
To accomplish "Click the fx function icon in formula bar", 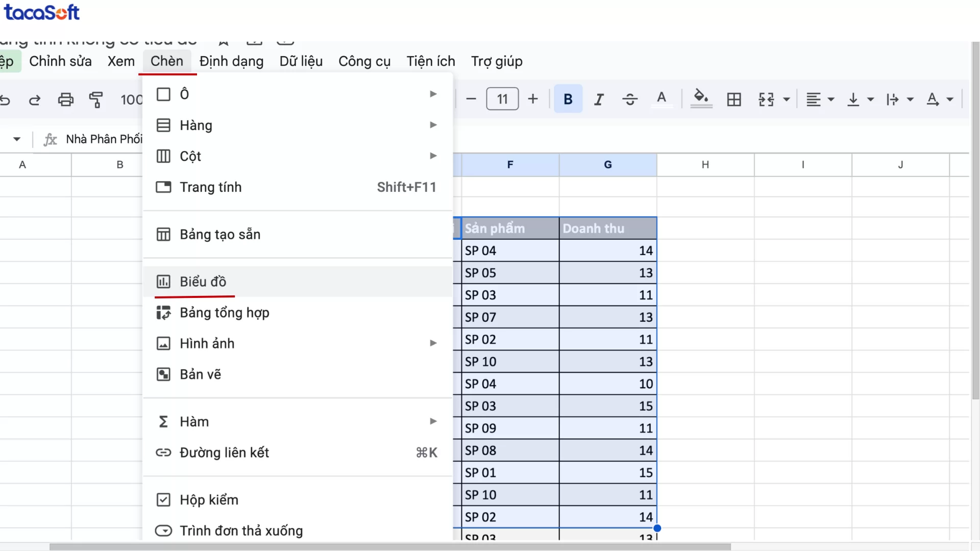I will [x=50, y=139].
